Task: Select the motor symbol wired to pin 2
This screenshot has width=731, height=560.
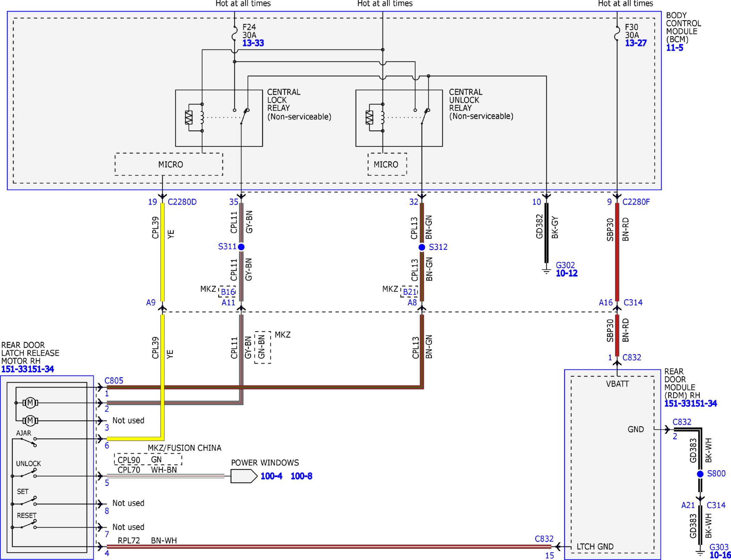Action: point(30,402)
